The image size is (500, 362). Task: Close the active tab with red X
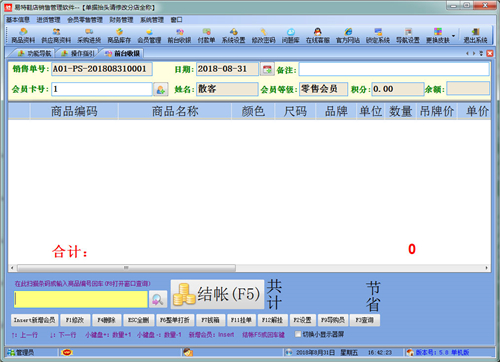point(490,53)
